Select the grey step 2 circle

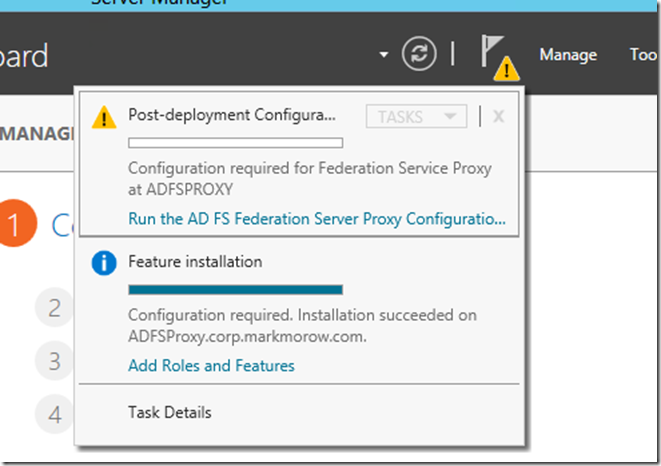pyautogui.click(x=56, y=309)
